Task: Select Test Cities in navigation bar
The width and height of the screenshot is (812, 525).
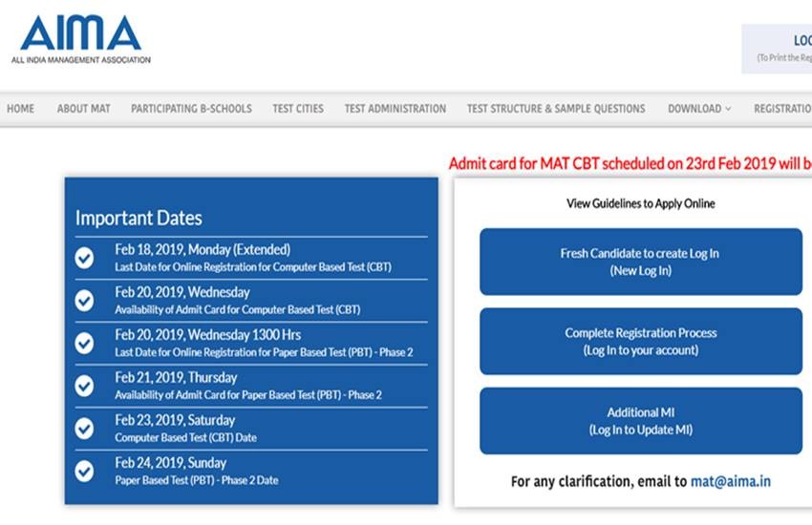Action: pyautogui.click(x=298, y=109)
